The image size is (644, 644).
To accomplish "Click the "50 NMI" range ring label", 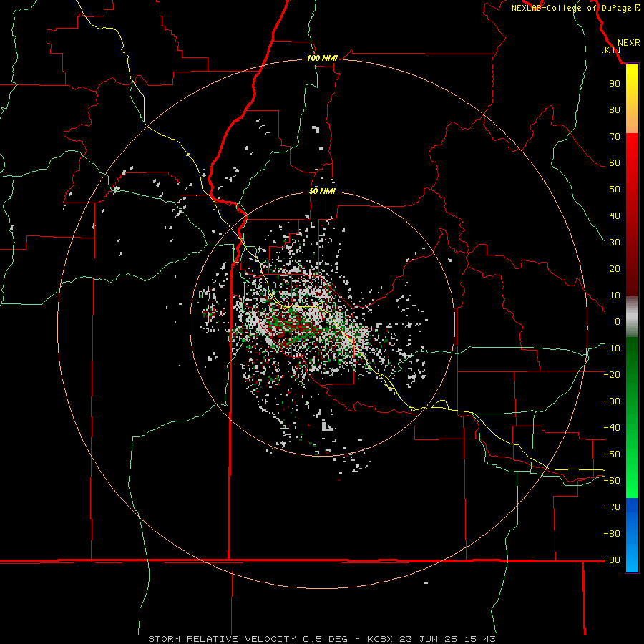I will point(322,191).
